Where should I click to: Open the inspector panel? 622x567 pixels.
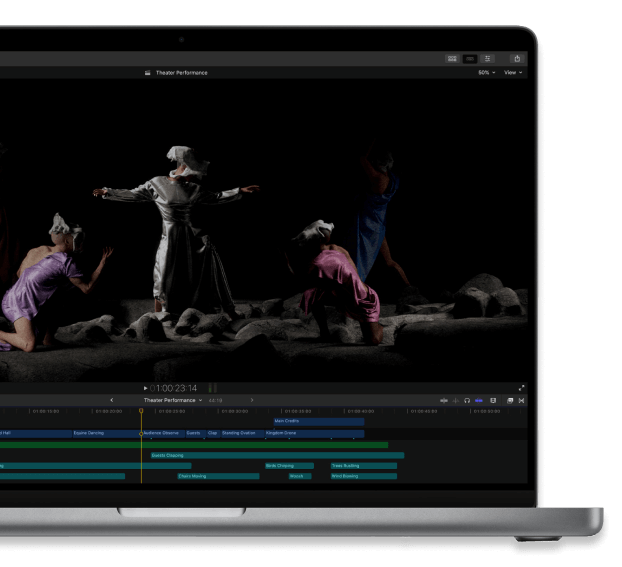pos(488,59)
